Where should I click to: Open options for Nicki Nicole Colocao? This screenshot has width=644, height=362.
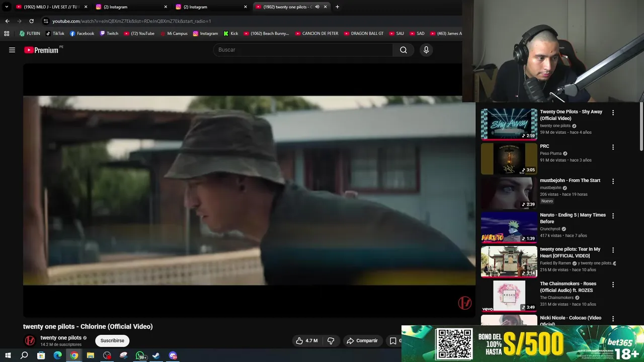613,319
